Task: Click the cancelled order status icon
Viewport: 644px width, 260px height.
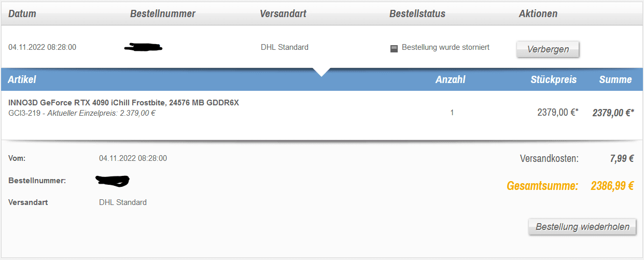Action: click(394, 48)
